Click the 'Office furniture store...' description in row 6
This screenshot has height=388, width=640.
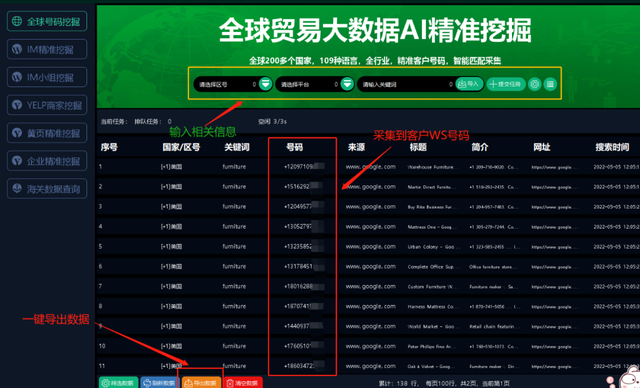click(x=493, y=267)
